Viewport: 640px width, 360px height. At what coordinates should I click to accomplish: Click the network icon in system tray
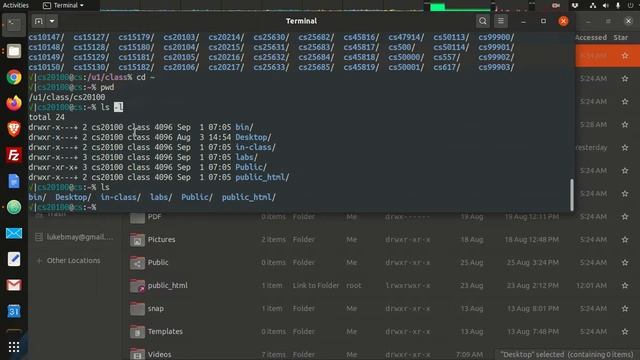click(x=593, y=5)
